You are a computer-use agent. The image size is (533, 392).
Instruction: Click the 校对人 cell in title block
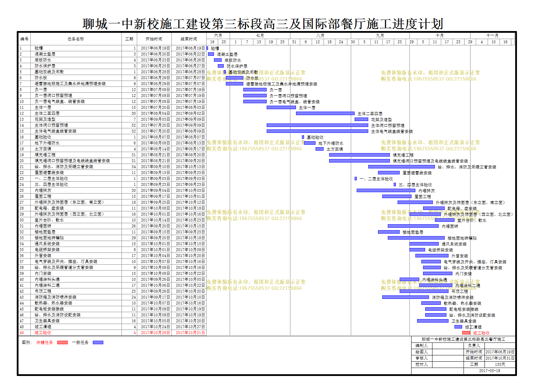tap(422, 364)
